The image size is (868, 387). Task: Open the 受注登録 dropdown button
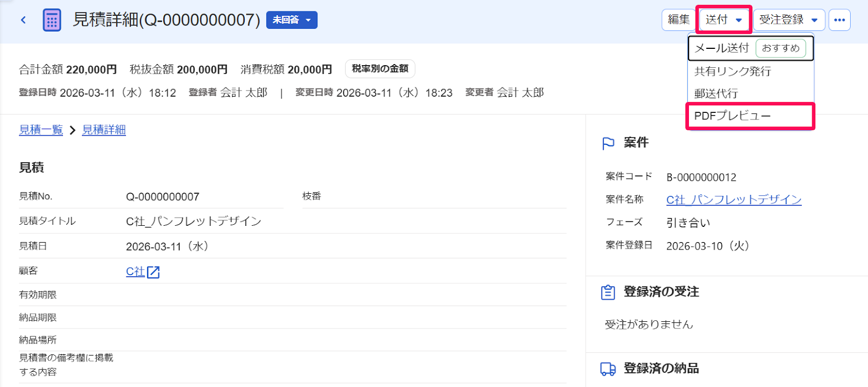click(x=789, y=20)
